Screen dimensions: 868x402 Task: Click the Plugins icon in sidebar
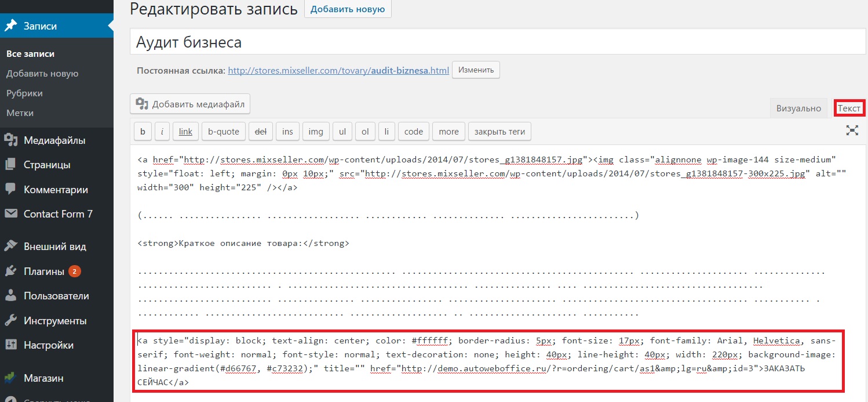click(x=10, y=271)
